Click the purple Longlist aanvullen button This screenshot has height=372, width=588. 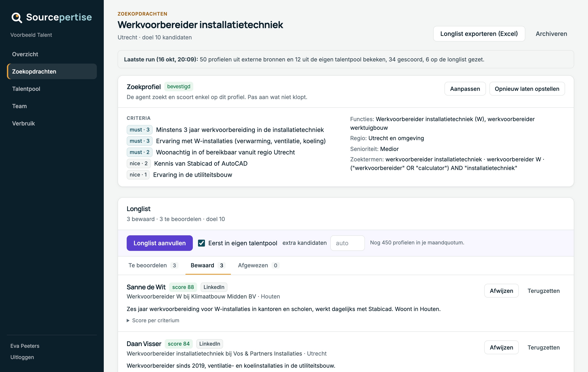click(x=160, y=243)
